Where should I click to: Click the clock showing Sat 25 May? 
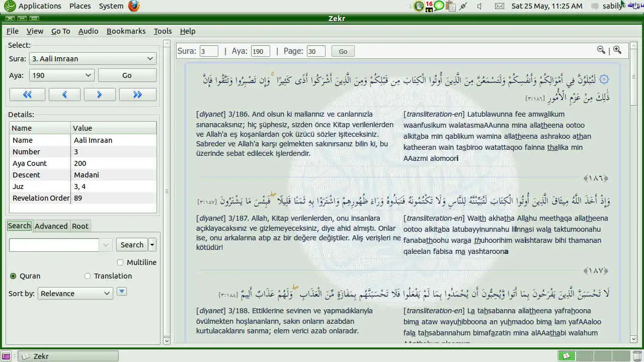point(547,6)
